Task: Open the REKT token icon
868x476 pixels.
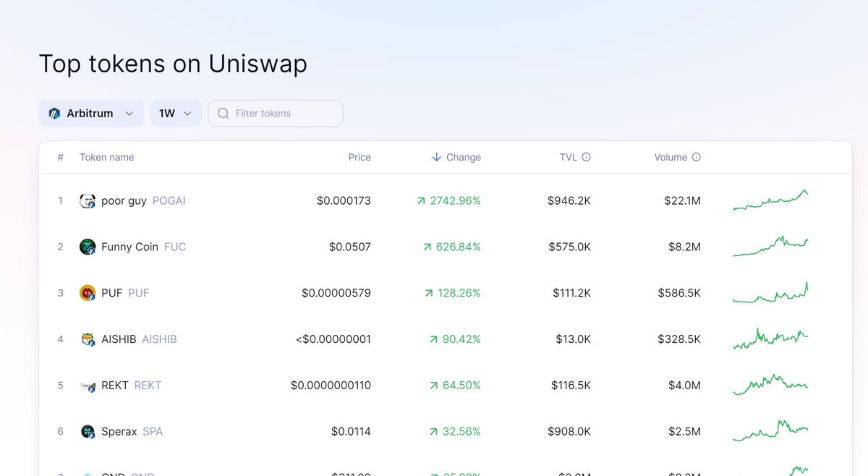Action: pyautogui.click(x=88, y=386)
